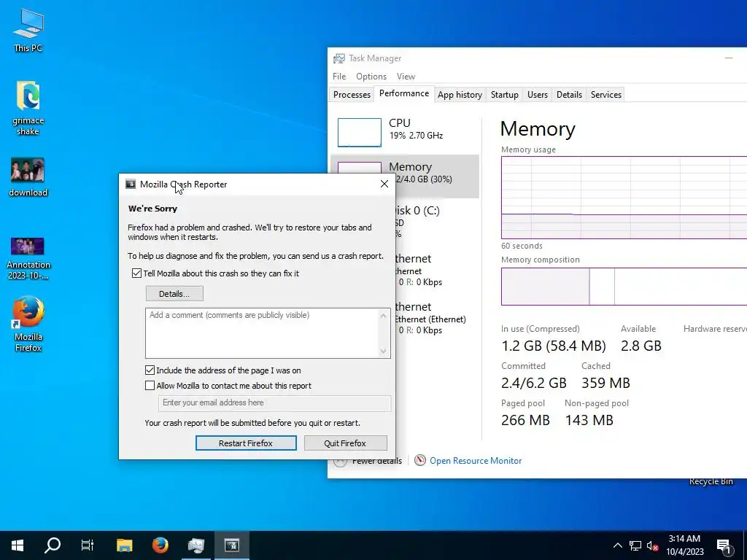The height and width of the screenshot is (560, 747).
Task: Click the email address input field
Action: pyautogui.click(x=274, y=402)
